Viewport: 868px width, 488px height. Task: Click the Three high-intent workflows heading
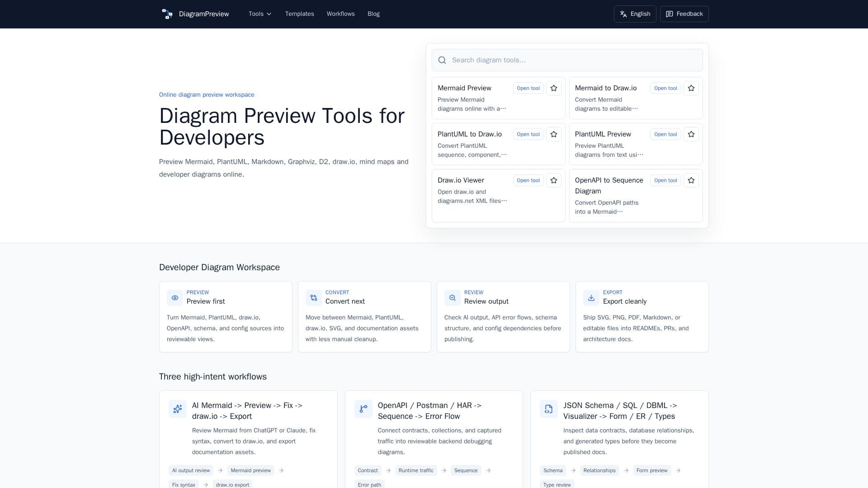pyautogui.click(x=213, y=377)
